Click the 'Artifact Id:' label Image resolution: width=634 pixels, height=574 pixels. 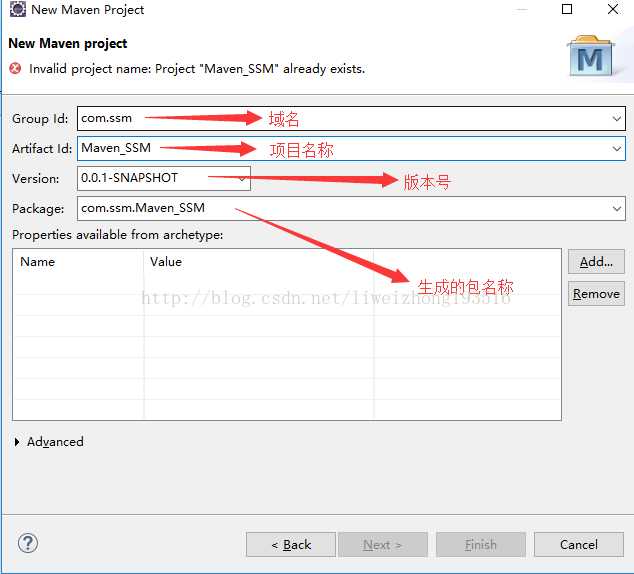42,149
